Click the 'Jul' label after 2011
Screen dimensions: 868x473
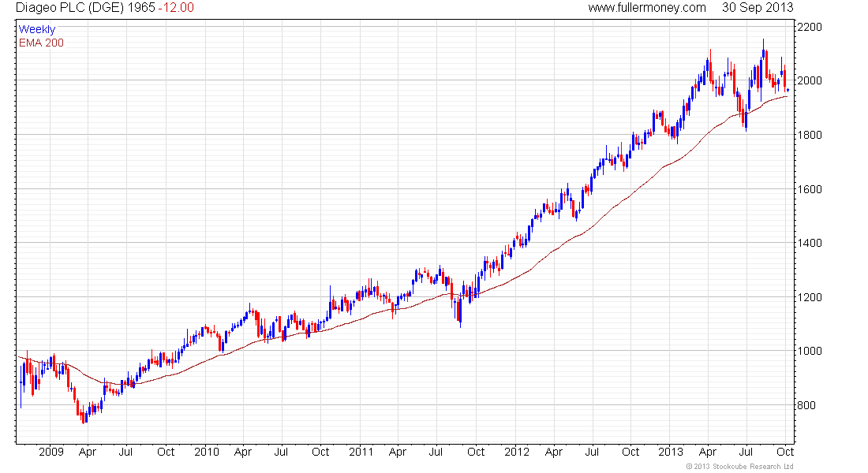[436, 452]
